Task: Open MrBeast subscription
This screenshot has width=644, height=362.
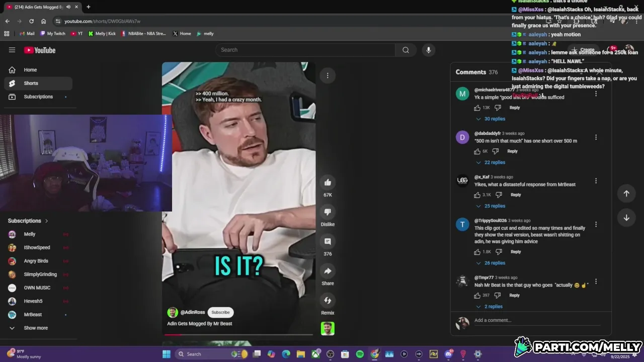Action: point(38,315)
